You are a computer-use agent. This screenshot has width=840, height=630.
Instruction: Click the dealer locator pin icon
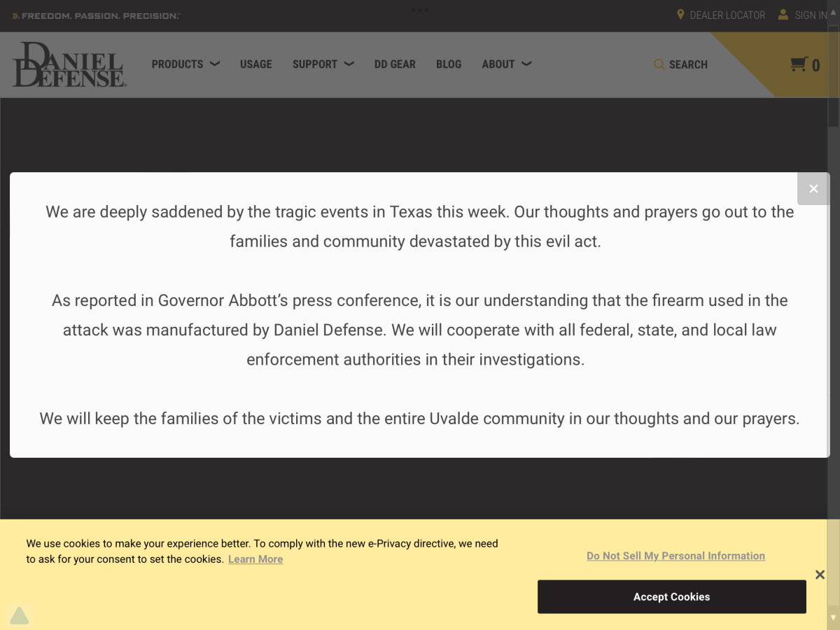pyautogui.click(x=680, y=15)
